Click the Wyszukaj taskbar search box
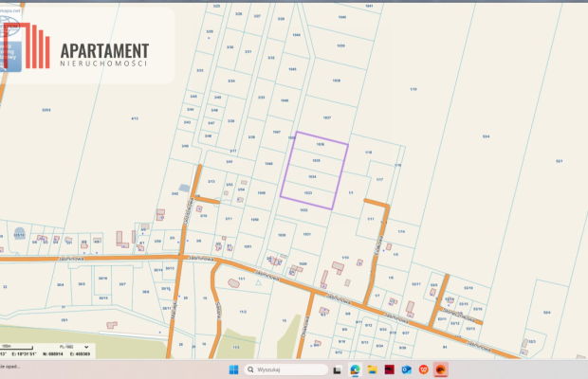Viewport: 588px width, 379px height. tap(277, 368)
